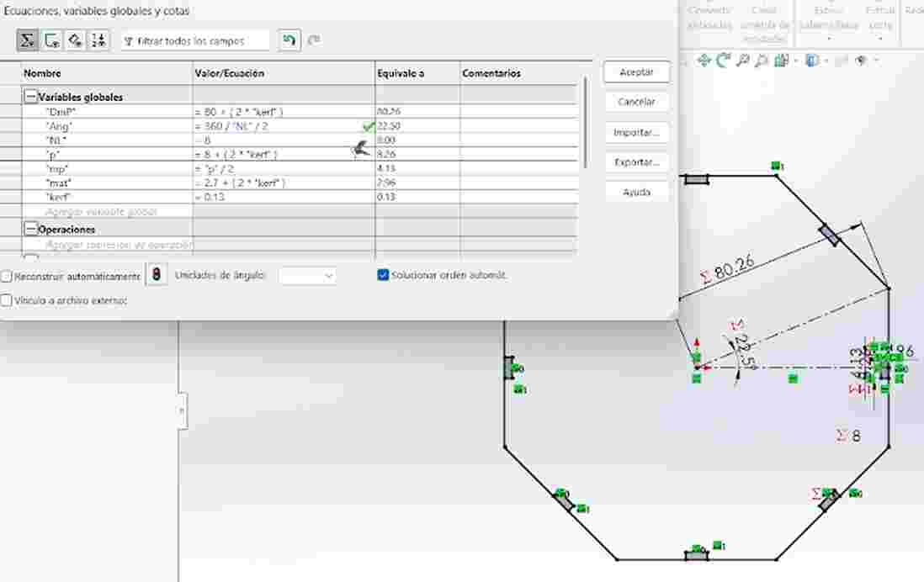The height and width of the screenshot is (582, 924).
Task: Click the Filtrar todos los campos field
Action: point(195,40)
